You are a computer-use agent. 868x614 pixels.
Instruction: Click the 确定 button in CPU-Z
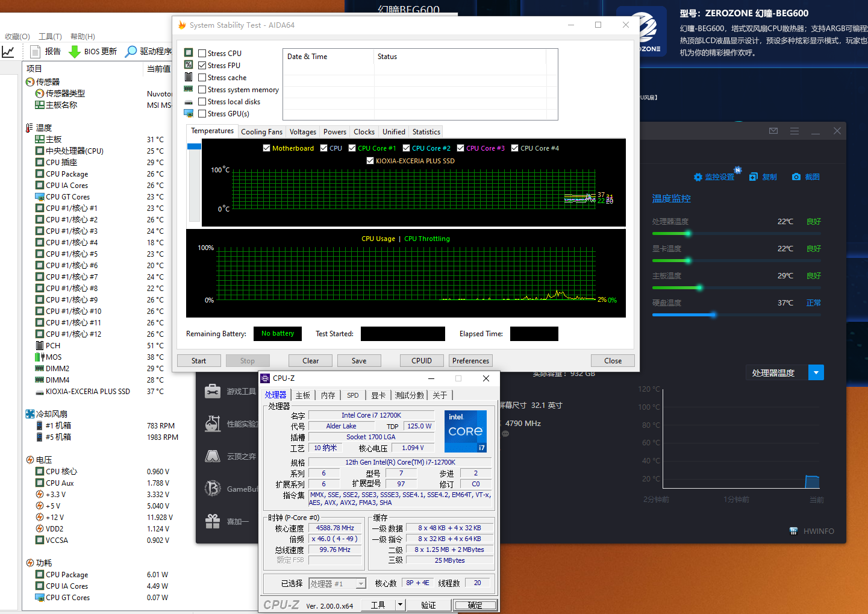pos(475,605)
